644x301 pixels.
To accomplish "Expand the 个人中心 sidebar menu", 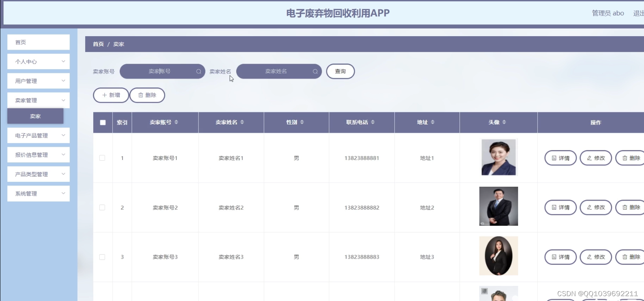I will pos(38,62).
